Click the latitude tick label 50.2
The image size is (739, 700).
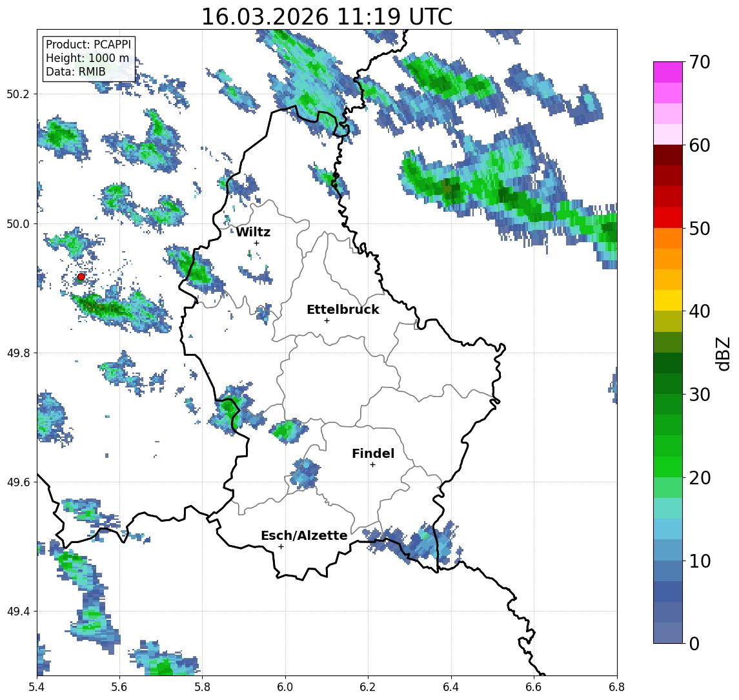tap(18, 94)
